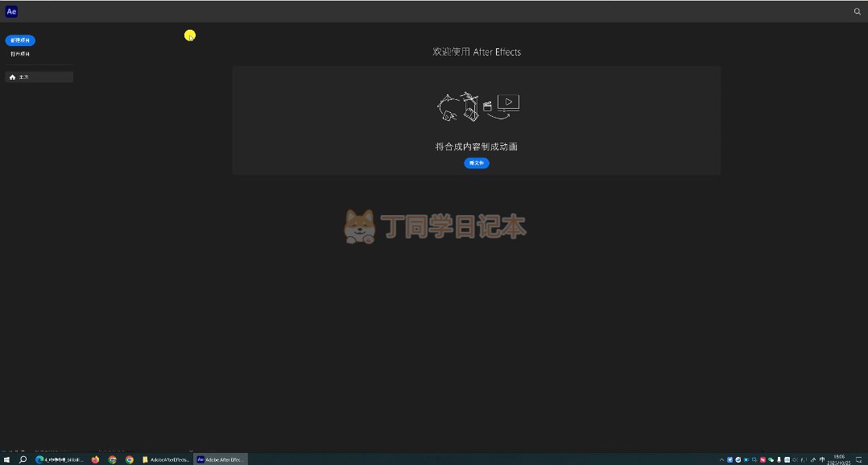Screen dimensions: 868x465
Task: Open the Windows notification center icon
Action: pos(858,460)
